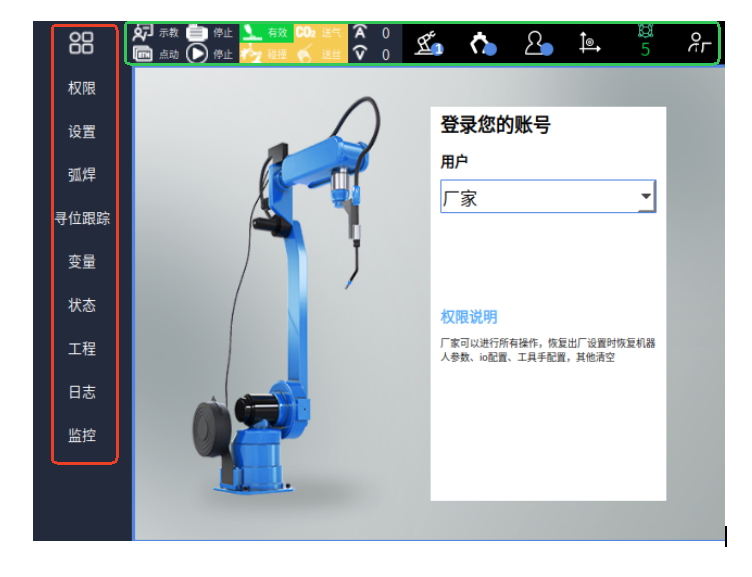Expand the user dropdown arrow

(x=646, y=198)
